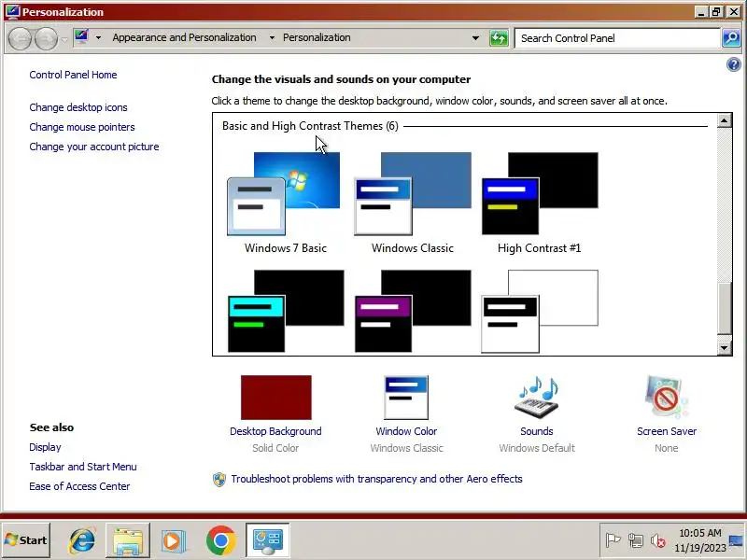
Task: Open Change your account picture
Action: tap(94, 147)
